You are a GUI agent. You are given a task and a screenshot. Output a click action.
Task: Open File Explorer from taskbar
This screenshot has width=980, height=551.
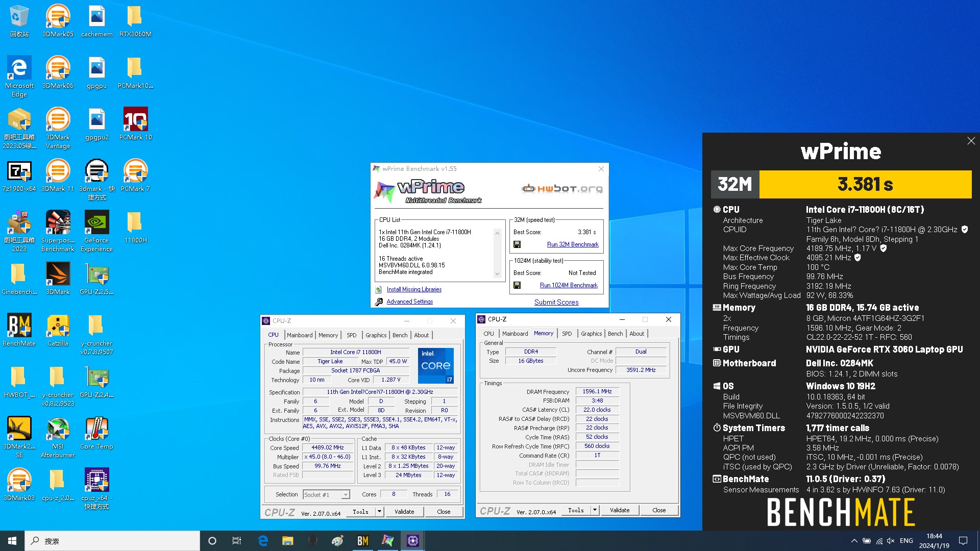[287, 541]
